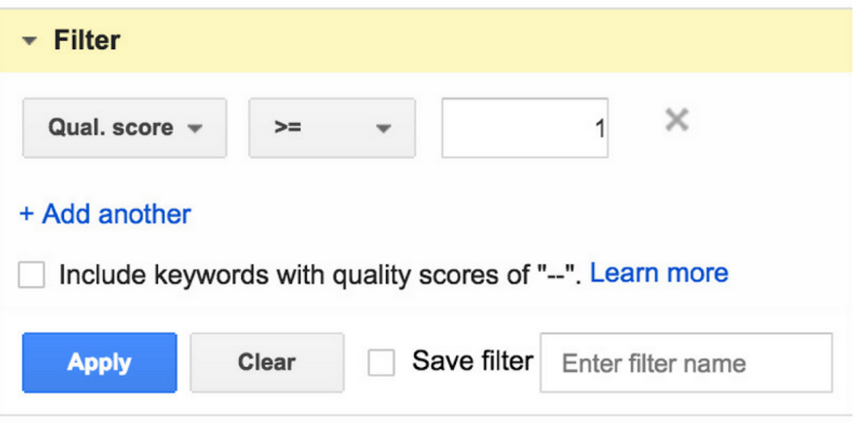Viewport: 868px width, 431px height.
Task: Click the arrow in the >= selector
Action: coord(383,130)
